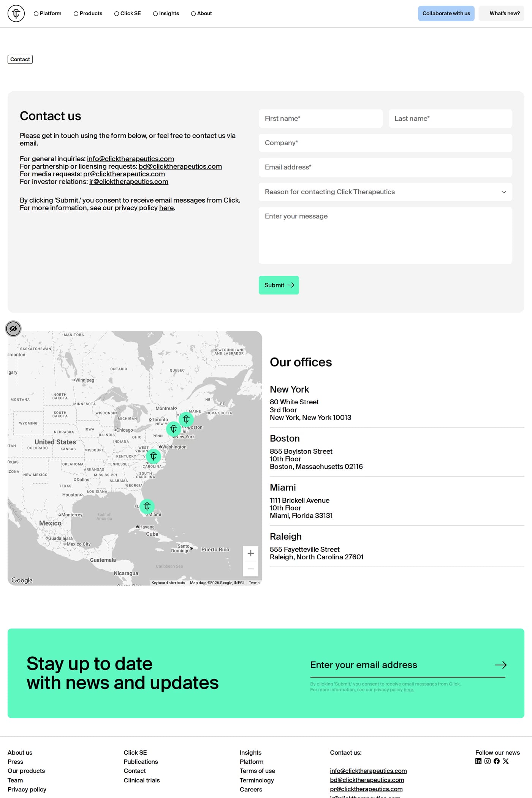
Task: Open the map Terms link
Action: [254, 583]
